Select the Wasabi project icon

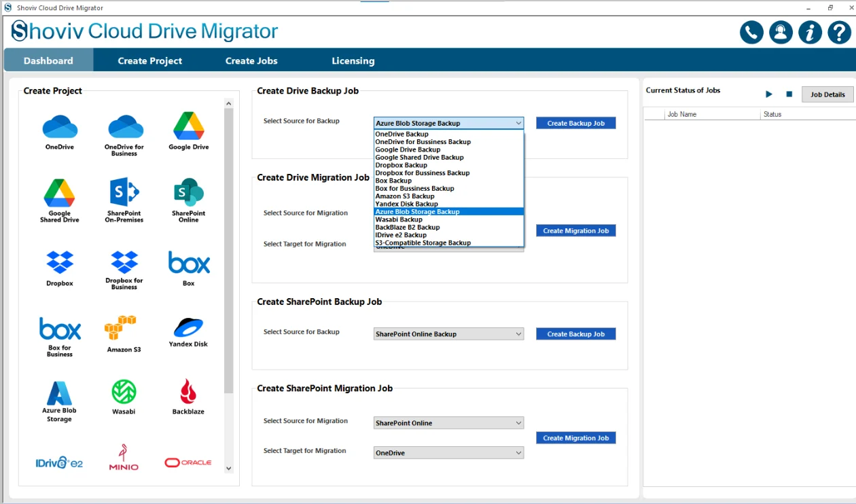[124, 392]
